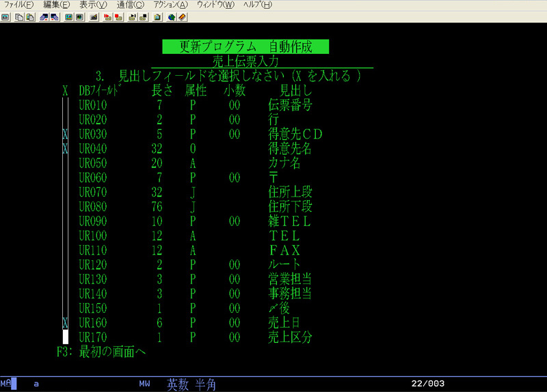547x392 pixels.
Task: Click the heading text FAX
Action: pyautogui.click(x=284, y=251)
